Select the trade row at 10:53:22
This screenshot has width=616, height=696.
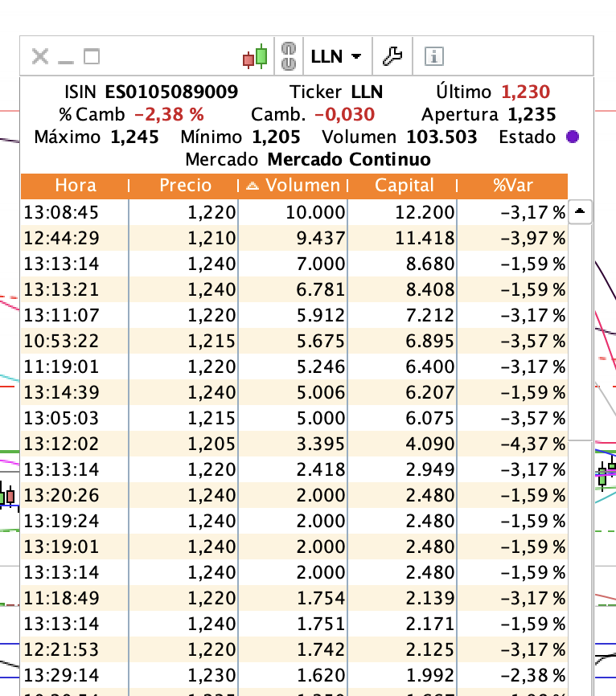click(294, 341)
